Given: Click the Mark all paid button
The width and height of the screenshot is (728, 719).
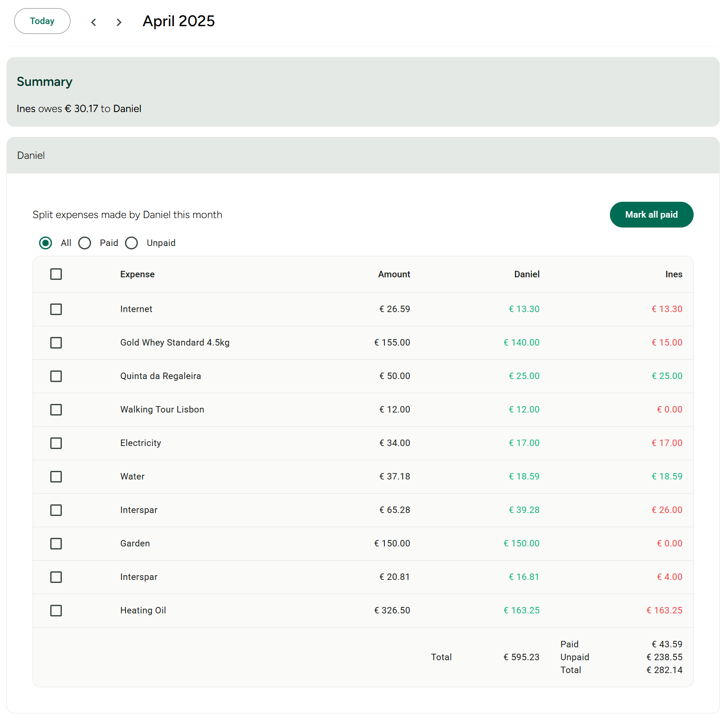Looking at the screenshot, I should 651,215.
